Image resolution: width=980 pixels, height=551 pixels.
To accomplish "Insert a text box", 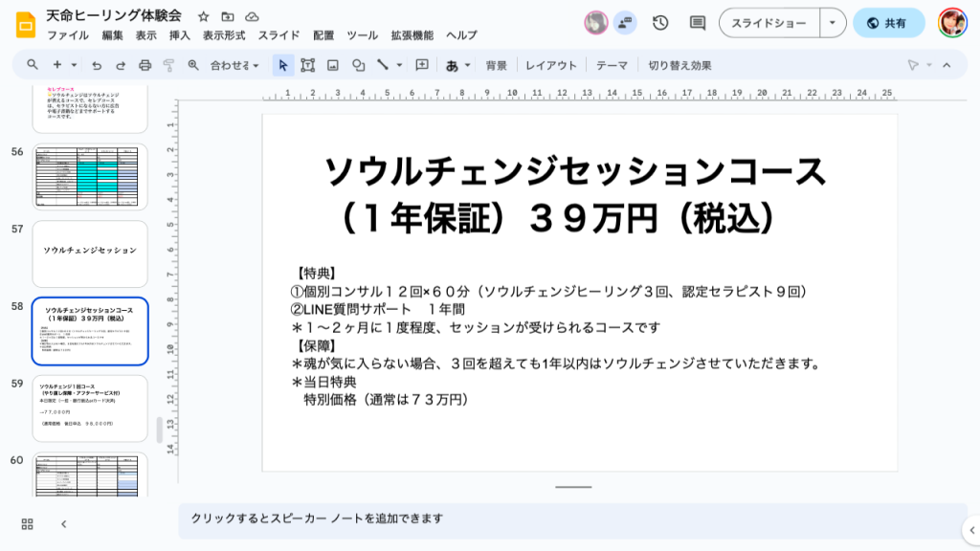I will point(307,65).
